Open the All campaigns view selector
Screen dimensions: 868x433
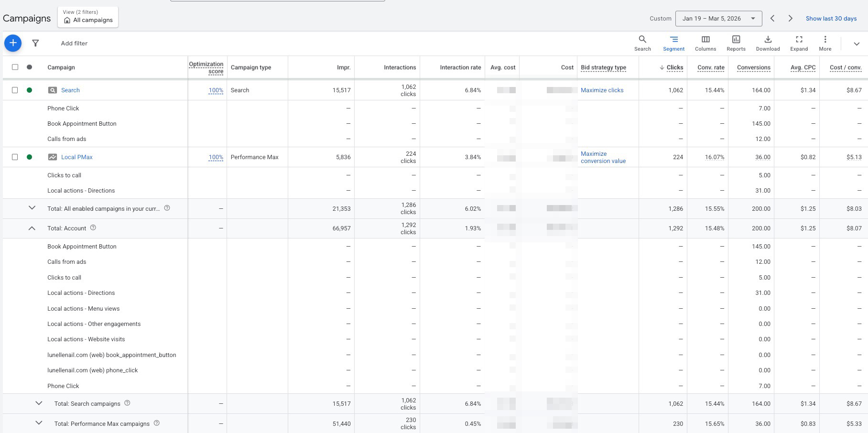click(87, 20)
